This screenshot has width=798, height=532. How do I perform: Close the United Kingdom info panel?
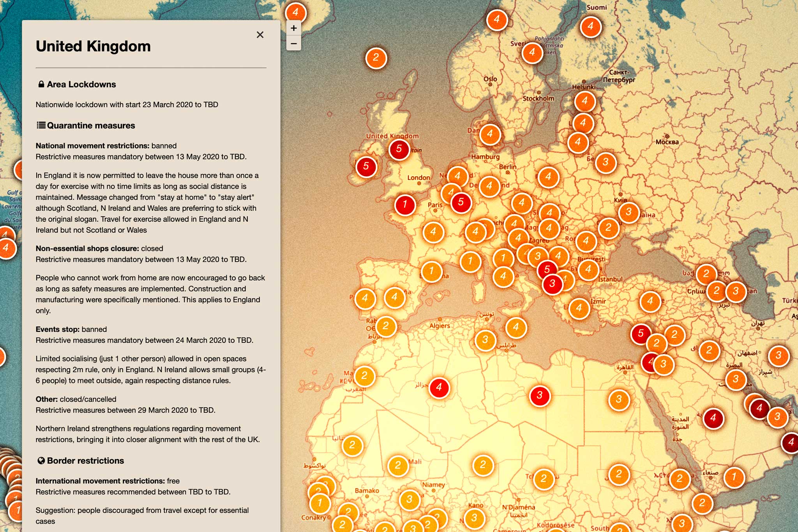260,35
